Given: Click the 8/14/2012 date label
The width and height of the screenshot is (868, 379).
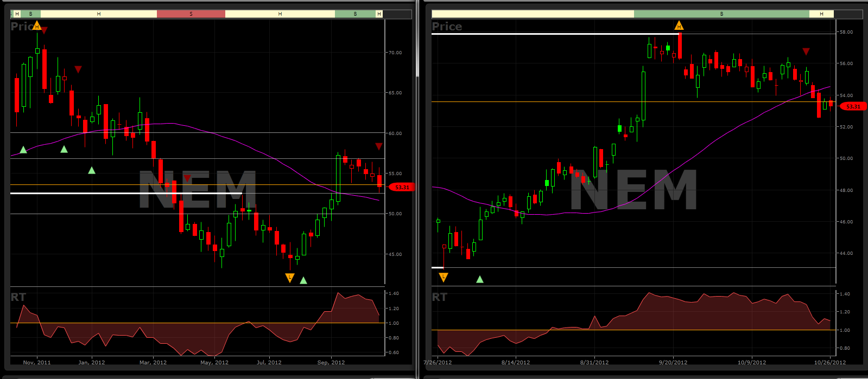Looking at the screenshot, I should pyautogui.click(x=516, y=362).
